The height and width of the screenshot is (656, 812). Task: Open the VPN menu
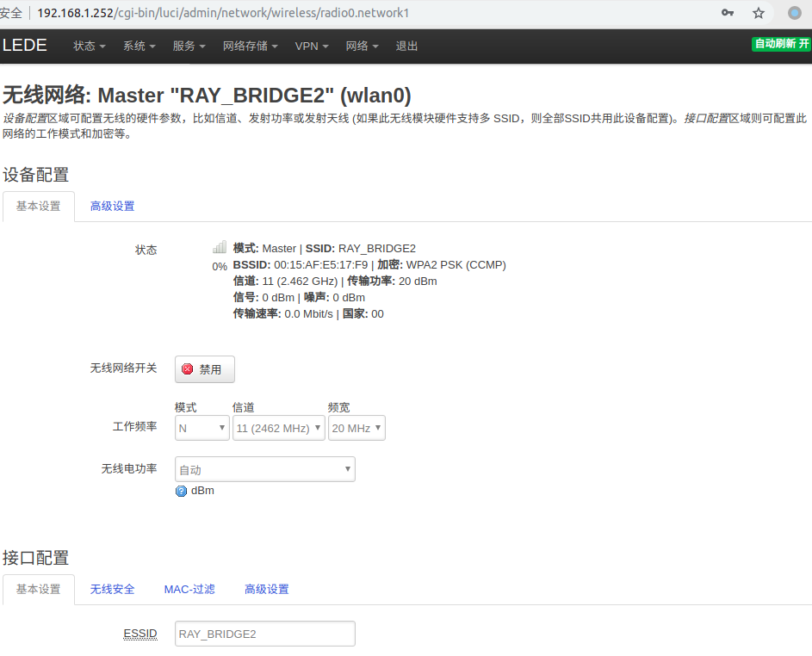(x=312, y=46)
